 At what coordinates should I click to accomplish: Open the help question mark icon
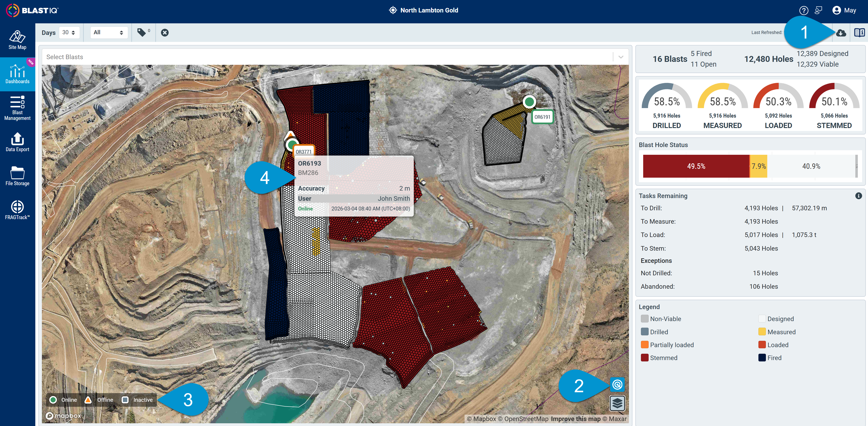[x=804, y=10]
